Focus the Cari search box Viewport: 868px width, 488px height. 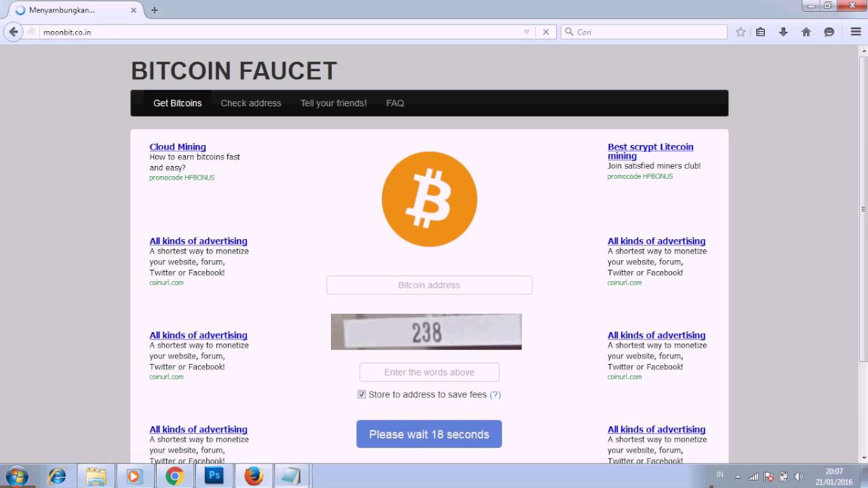(x=644, y=32)
